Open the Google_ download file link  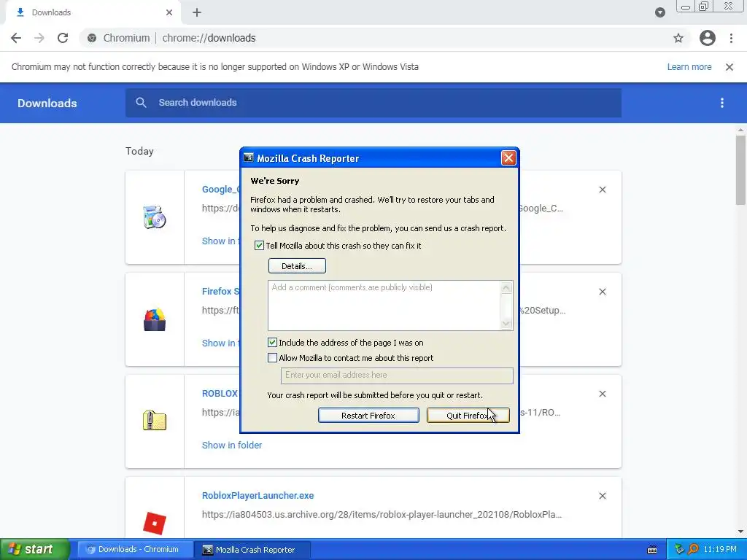click(220, 189)
